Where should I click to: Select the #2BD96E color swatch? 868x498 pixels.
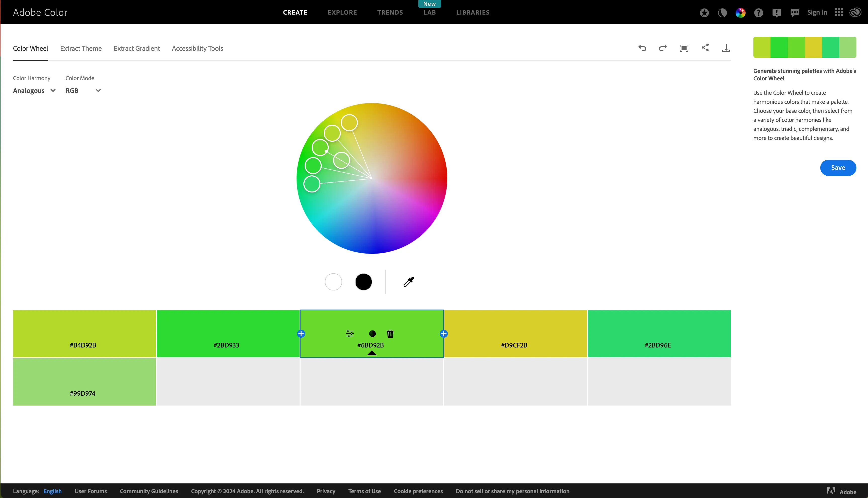(x=659, y=333)
